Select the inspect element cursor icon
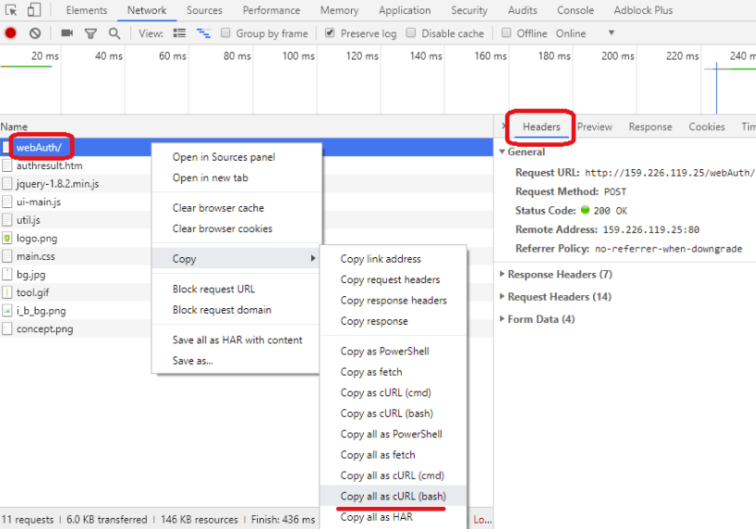756x532 pixels. pos(11,10)
